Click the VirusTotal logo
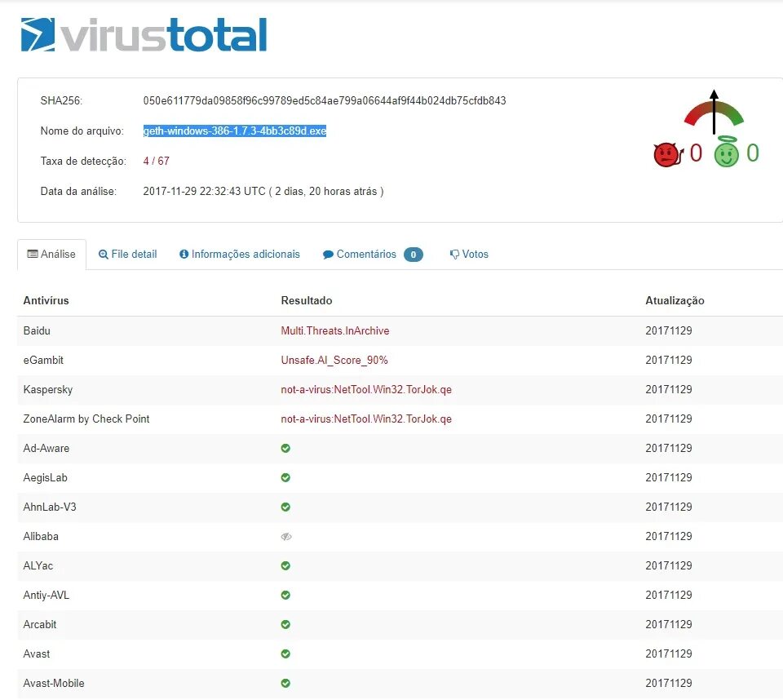The height and width of the screenshot is (700, 783). point(144,35)
